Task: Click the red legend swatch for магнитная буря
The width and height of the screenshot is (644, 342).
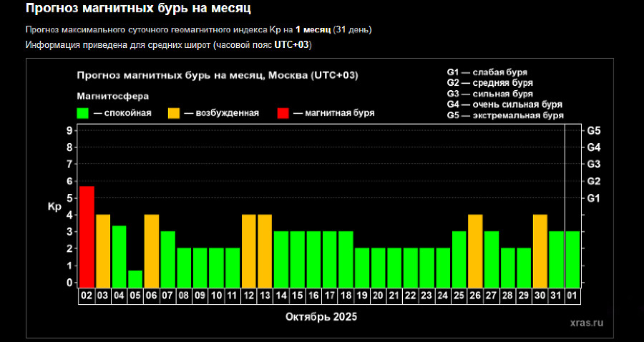Action: [x=283, y=113]
